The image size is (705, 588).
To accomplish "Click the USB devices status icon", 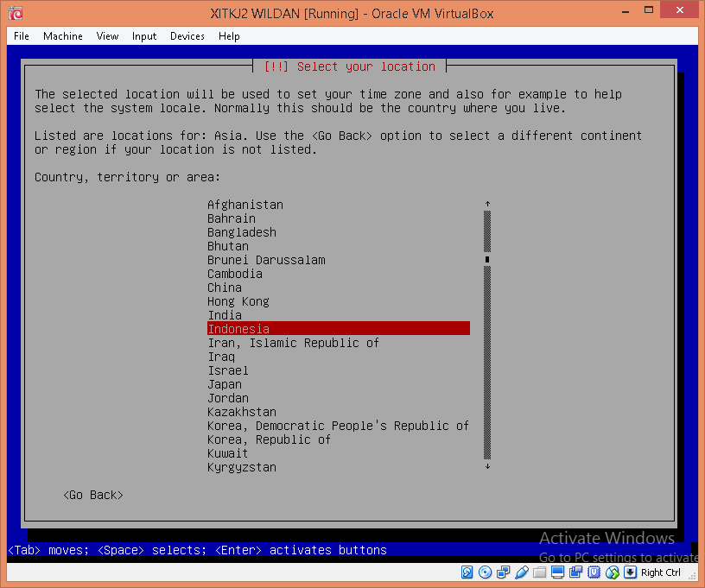I will (x=522, y=572).
